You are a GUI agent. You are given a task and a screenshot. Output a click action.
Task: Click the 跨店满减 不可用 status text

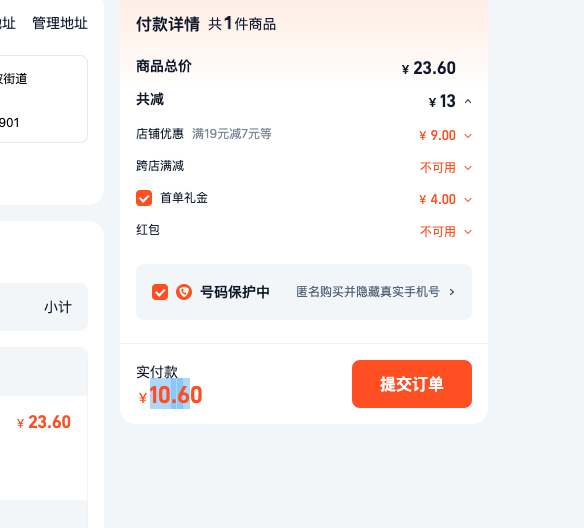438,168
